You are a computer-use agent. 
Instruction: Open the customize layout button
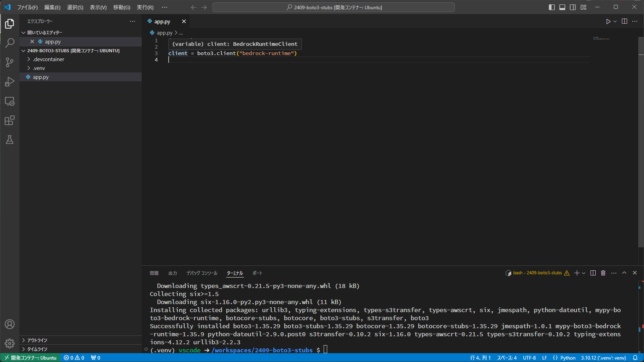(583, 7)
